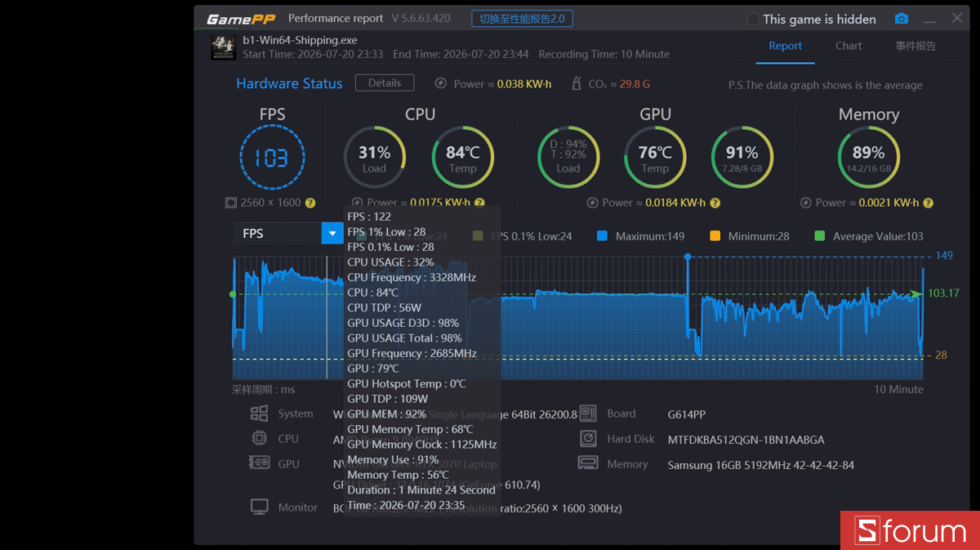Open the 事件报告 tab
Viewport: 980px width, 550px height.
(x=915, y=46)
